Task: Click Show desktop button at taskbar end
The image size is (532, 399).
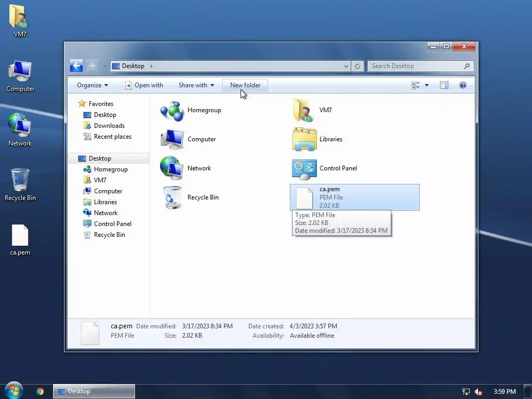Action: [x=528, y=391]
